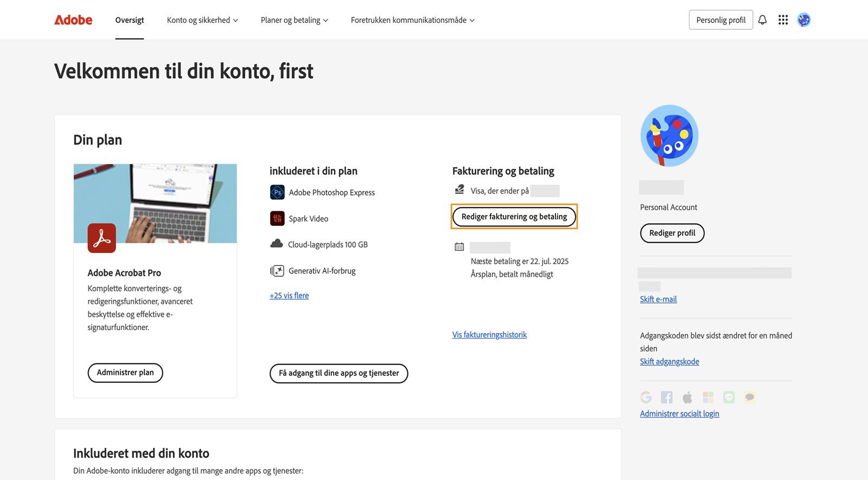
Task: Open Vis faktureringshistorik link
Action: 489,334
